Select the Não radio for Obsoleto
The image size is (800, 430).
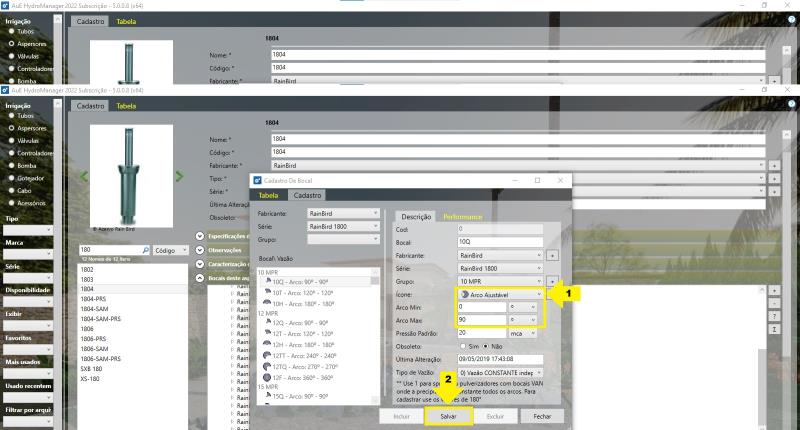point(486,345)
